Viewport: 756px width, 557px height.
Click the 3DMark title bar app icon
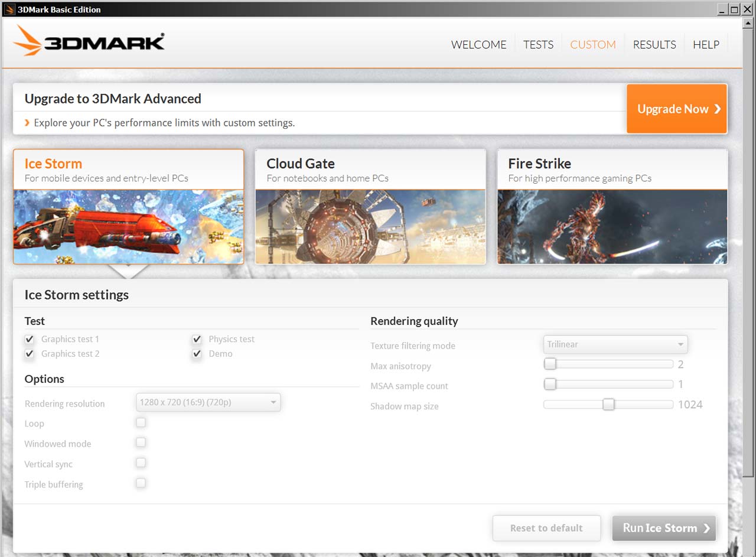(9, 9)
